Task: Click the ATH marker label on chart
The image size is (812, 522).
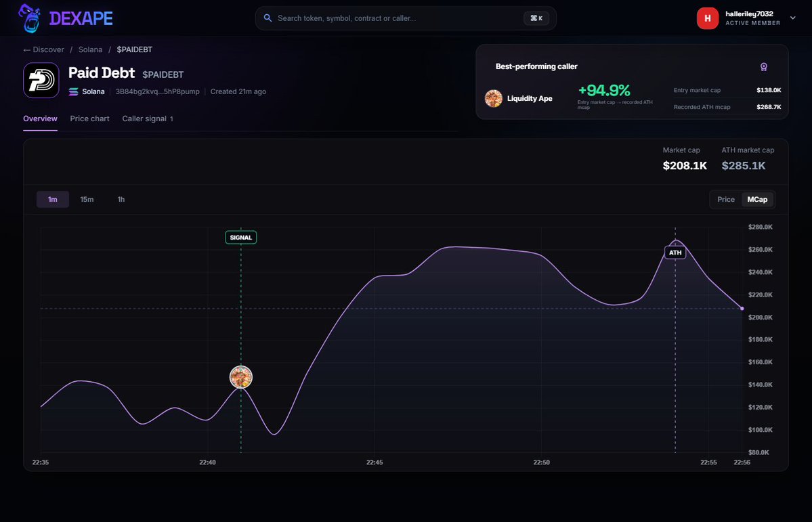Action: pos(675,253)
